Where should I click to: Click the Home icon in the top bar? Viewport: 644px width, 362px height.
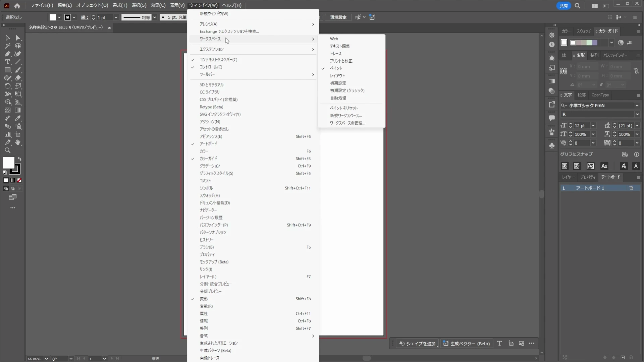pos(17,5)
